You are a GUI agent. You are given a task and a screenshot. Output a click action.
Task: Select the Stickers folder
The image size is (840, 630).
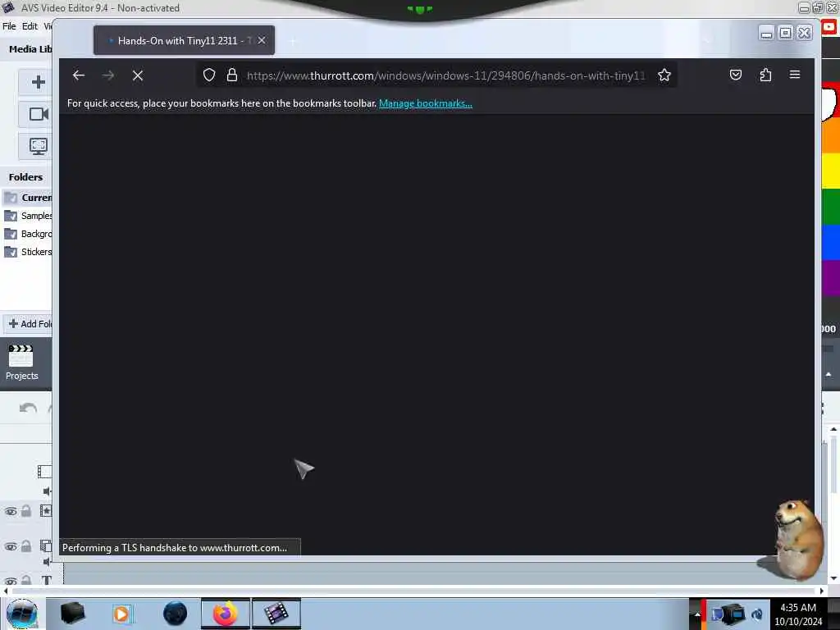click(28, 252)
